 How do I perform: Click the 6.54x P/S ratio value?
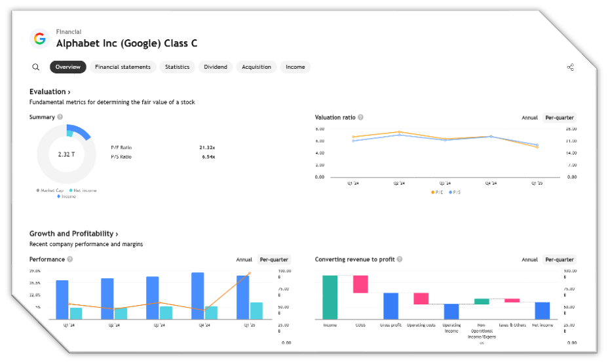point(208,157)
